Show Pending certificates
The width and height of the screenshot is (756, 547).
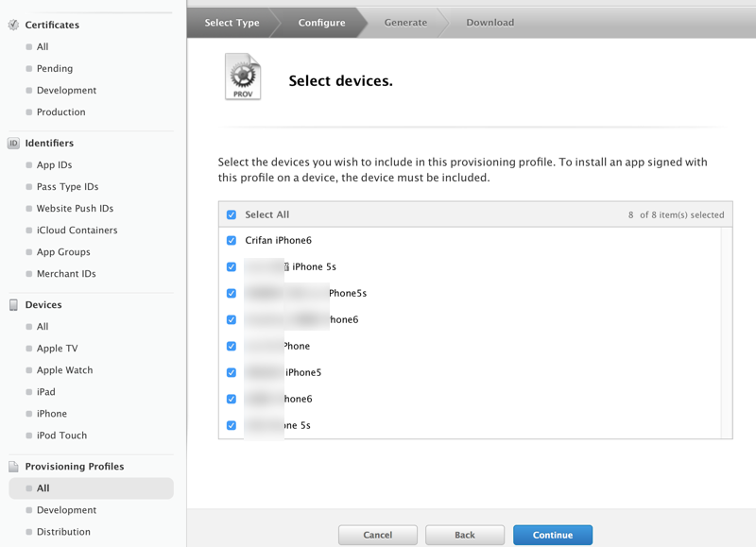point(54,69)
